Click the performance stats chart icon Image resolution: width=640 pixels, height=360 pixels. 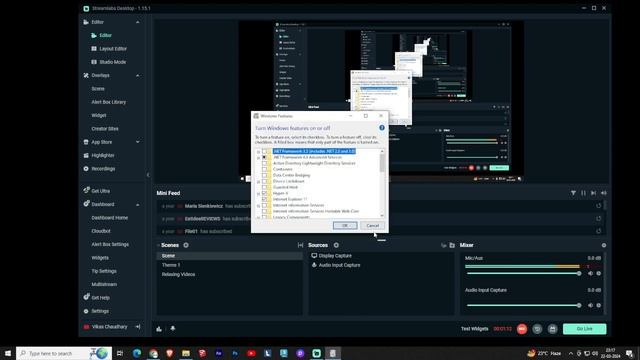[x=159, y=329]
